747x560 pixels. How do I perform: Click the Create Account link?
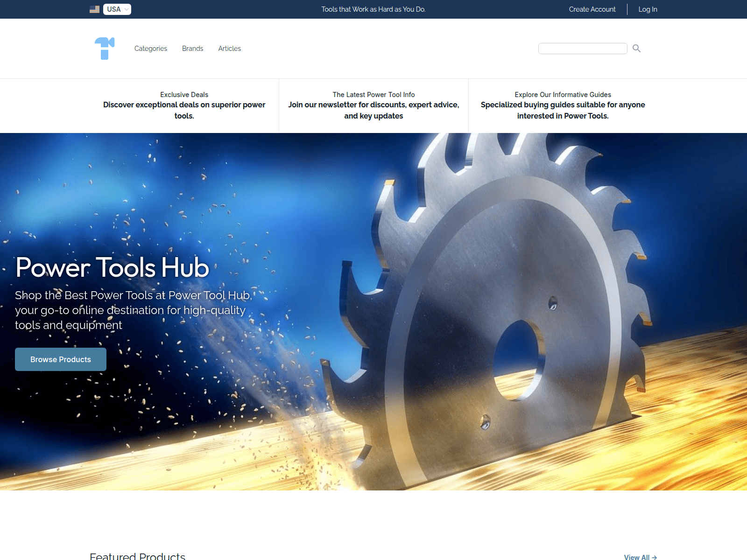click(x=592, y=9)
